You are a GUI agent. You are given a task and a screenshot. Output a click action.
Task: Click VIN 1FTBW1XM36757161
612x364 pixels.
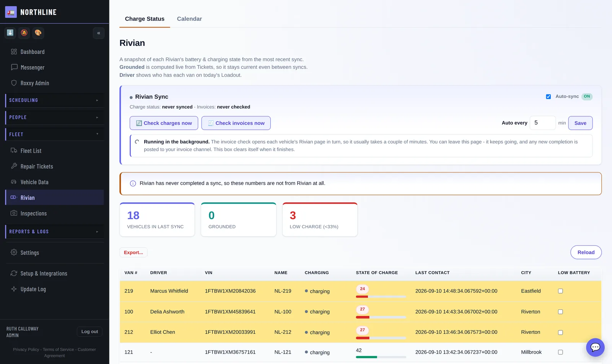[x=230, y=352]
